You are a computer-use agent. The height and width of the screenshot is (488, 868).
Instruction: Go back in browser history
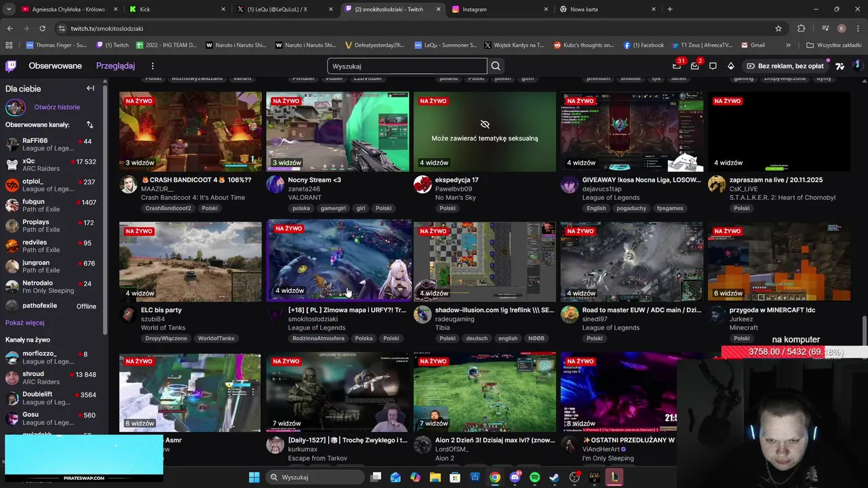click(x=9, y=28)
